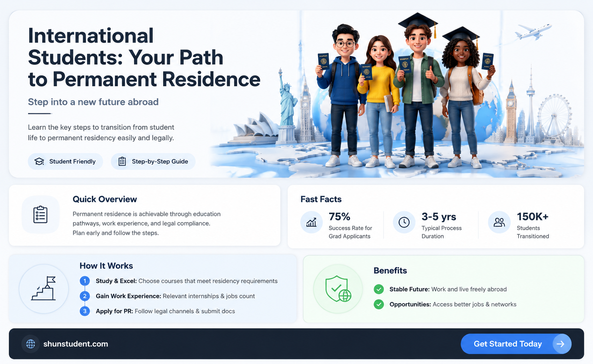Click Students Transitioned label
The height and width of the screenshot is (364, 593).
click(533, 232)
